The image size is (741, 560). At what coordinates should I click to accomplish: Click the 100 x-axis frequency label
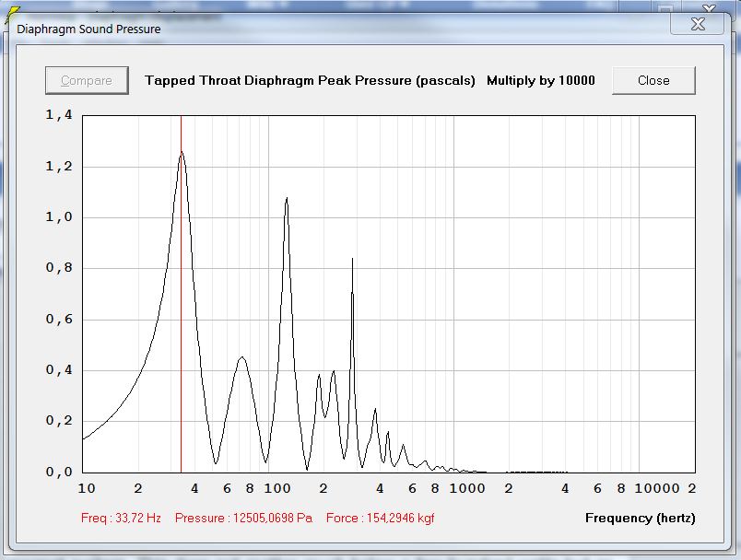(x=276, y=488)
